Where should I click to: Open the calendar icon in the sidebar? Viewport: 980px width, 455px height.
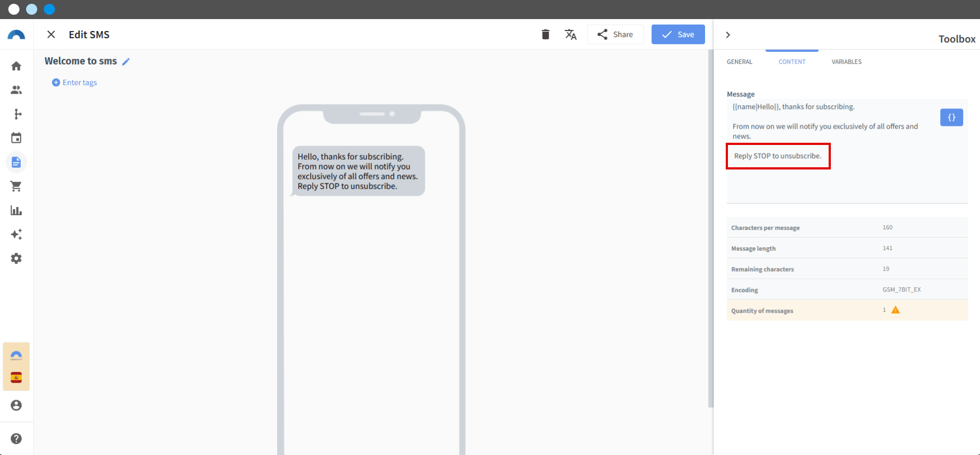click(16, 138)
